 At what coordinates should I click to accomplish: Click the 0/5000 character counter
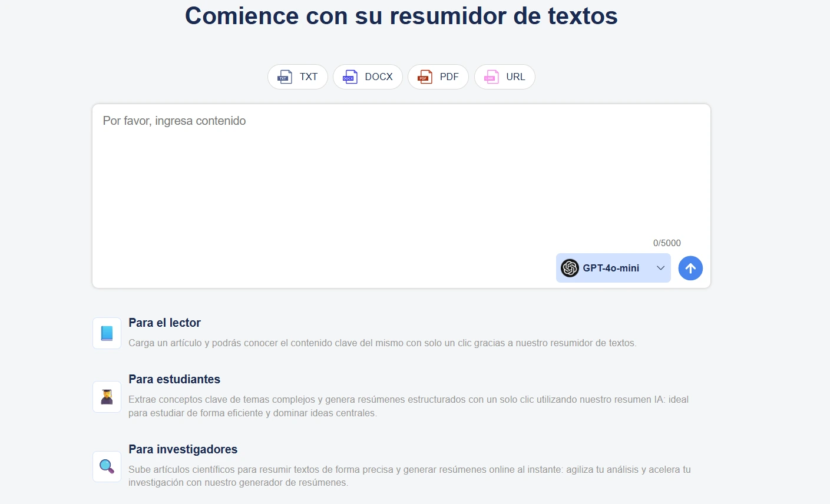[667, 243]
